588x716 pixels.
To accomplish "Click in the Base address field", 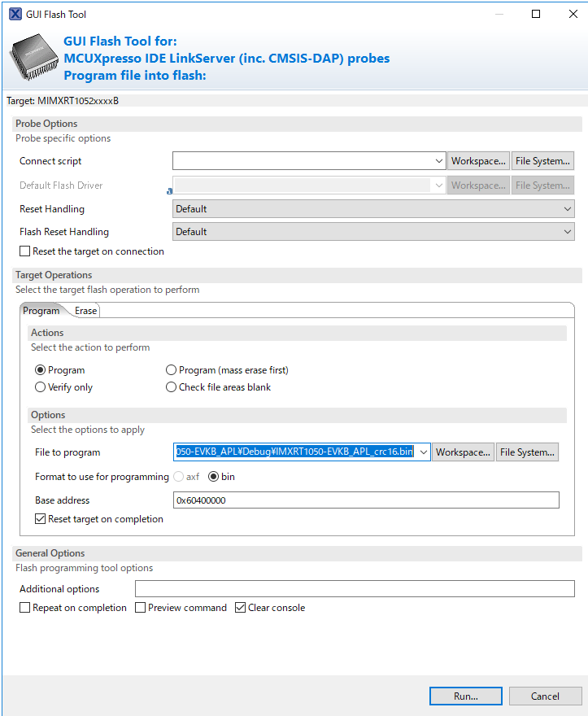I will coord(366,500).
